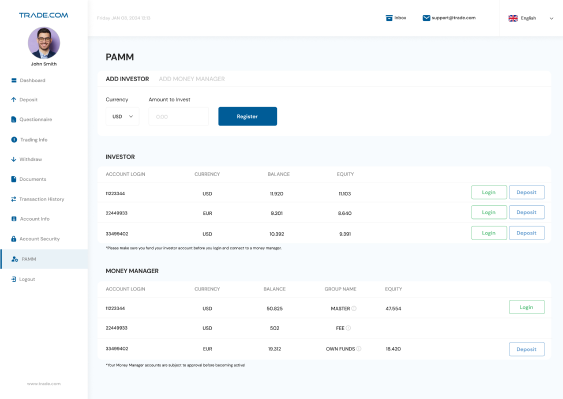563x399 pixels.
Task: Select the Trading Info sidebar icon
Action: (14, 140)
